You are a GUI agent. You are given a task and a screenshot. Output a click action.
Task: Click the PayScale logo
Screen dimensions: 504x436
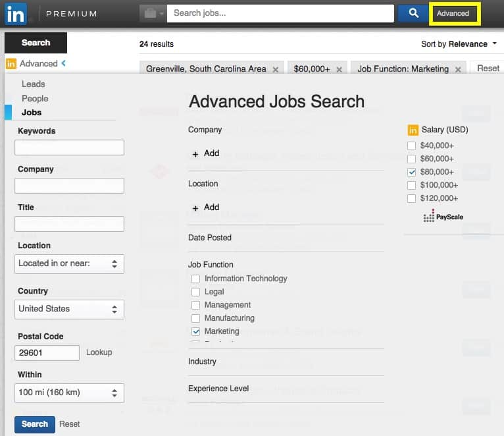443,216
